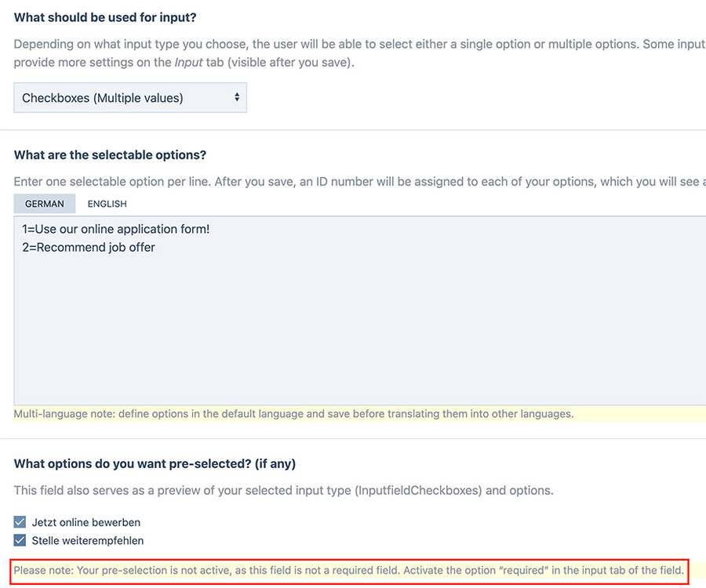Screen dimensions: 706x588
Task: Place cursor in line '2=Recommend job offer'
Action: click(89, 248)
